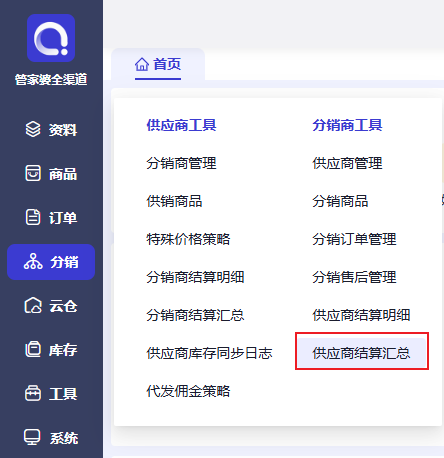Select 代发佣金策略 menu entry
This screenshot has height=458, width=444.
point(188,391)
